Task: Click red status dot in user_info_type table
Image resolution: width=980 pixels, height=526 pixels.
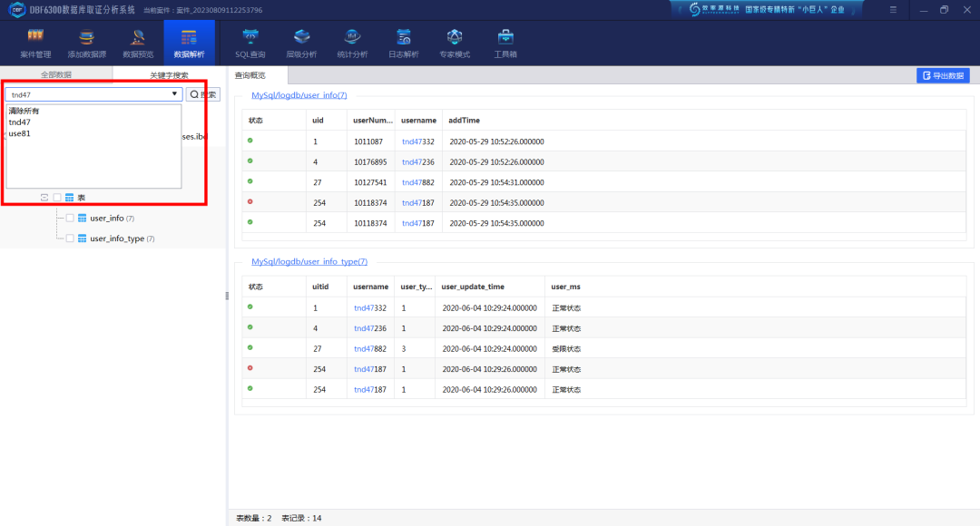Action: point(250,368)
